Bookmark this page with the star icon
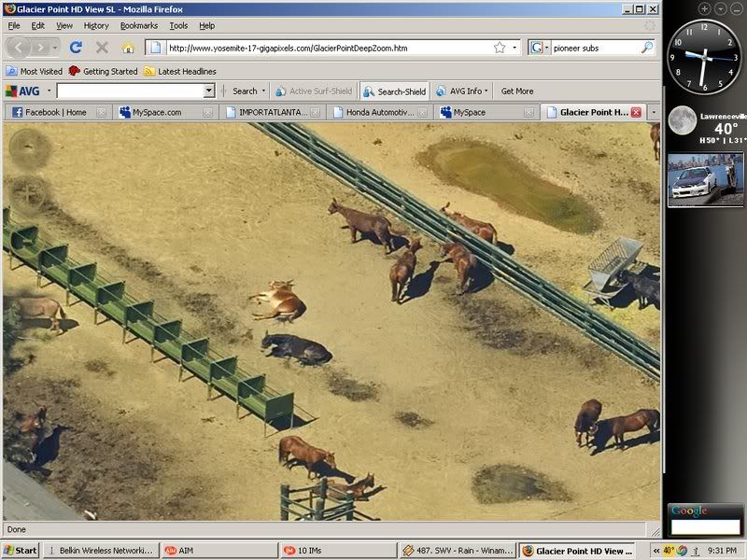The width and height of the screenshot is (747, 560). 500,47
